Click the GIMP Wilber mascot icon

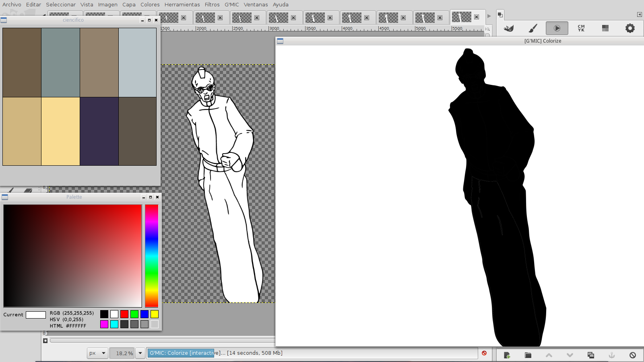click(x=509, y=28)
